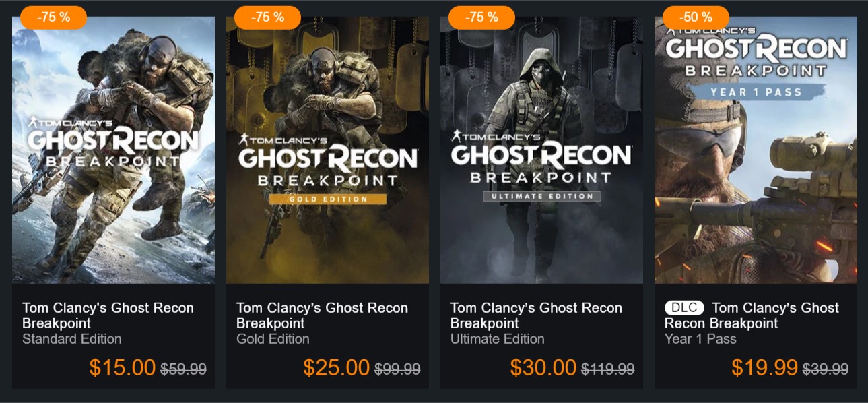Open the Gold Edition game title link

click(322, 315)
